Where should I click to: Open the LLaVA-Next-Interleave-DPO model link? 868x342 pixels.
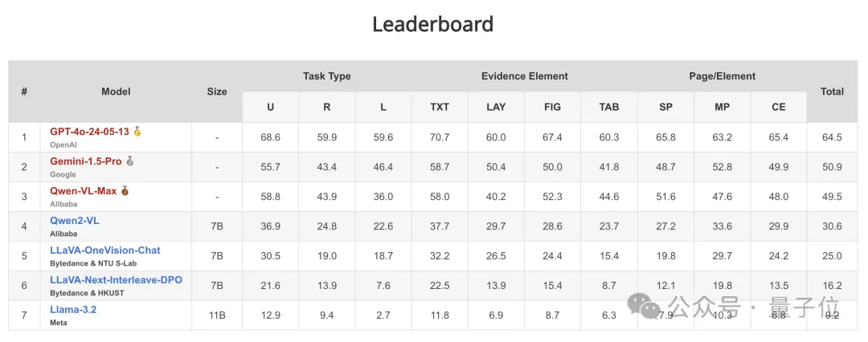116,280
